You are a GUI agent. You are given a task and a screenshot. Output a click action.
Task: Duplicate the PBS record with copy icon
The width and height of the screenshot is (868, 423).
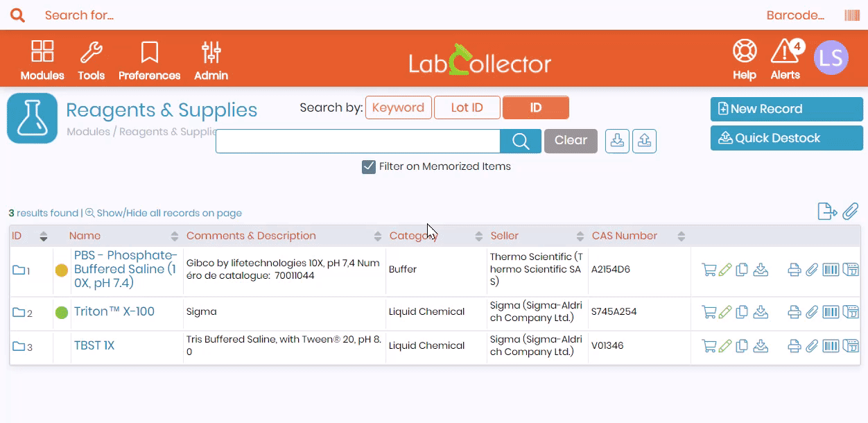tap(742, 270)
